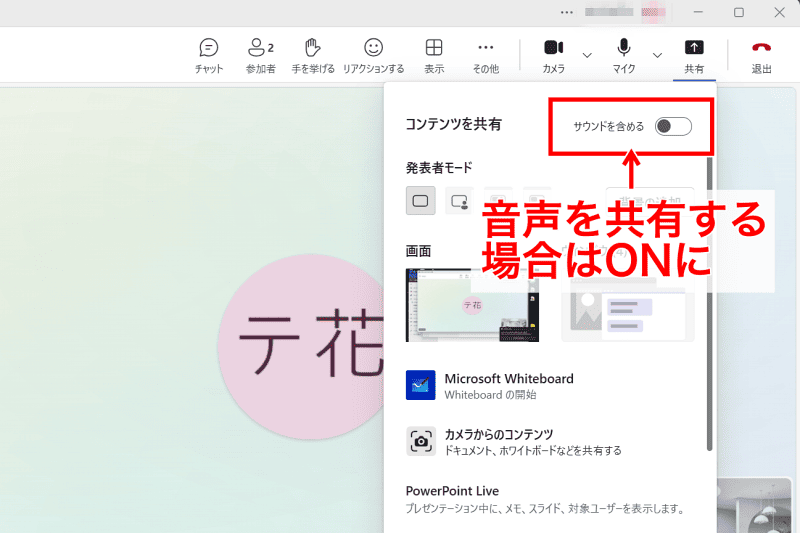Screen dimensions: 800x533
Task: Select content-only presenter mode button
Action: coord(420,201)
